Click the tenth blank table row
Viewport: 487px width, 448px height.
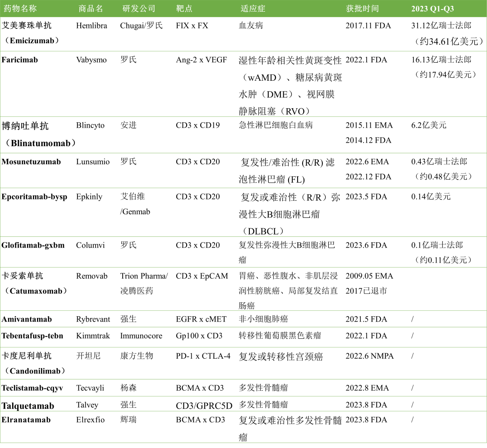(x=243, y=363)
